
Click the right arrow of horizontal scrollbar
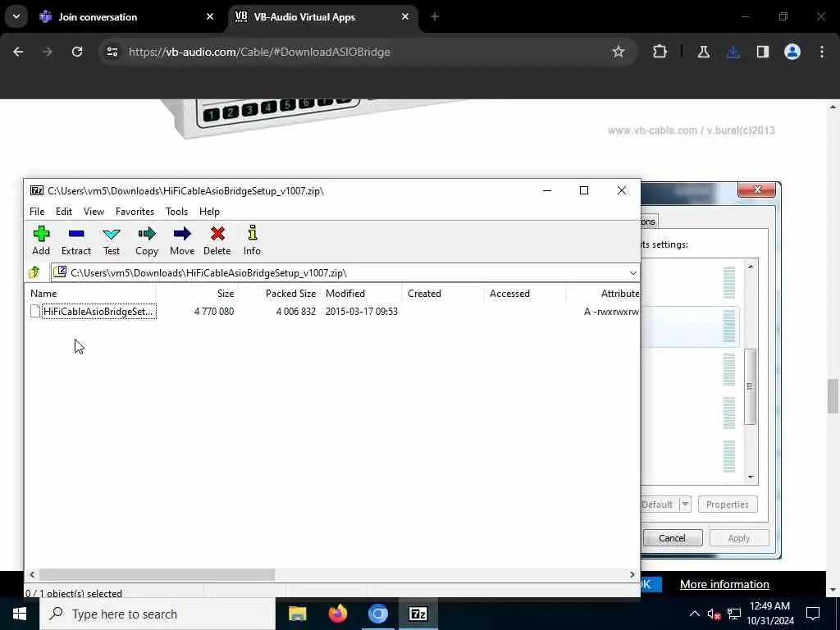(x=632, y=575)
